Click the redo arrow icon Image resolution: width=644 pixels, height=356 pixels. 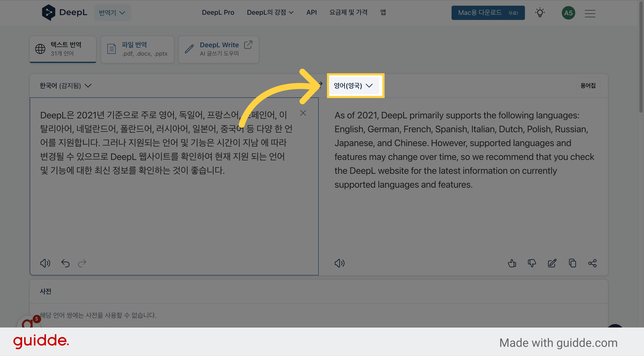tap(82, 263)
